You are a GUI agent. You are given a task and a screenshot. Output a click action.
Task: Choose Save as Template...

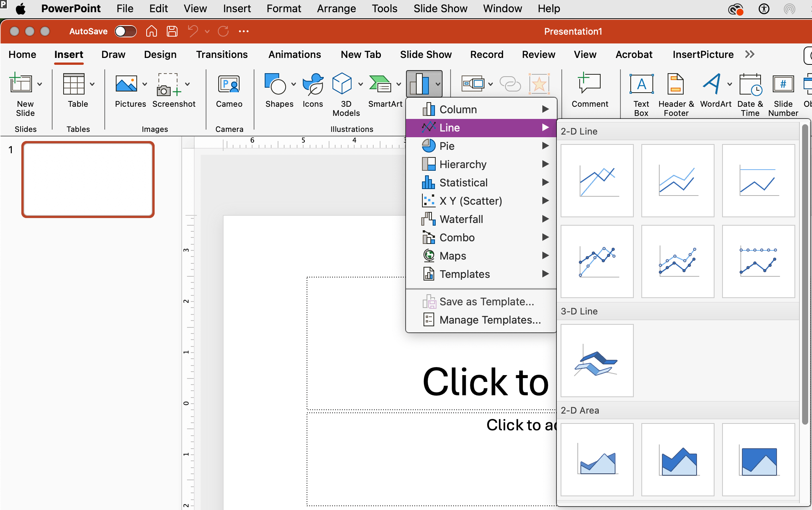481,302
